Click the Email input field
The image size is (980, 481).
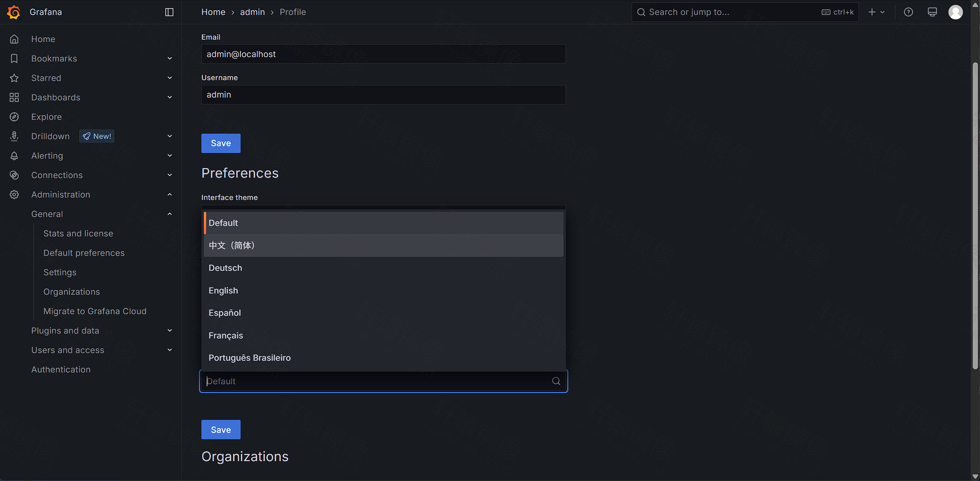tap(383, 54)
